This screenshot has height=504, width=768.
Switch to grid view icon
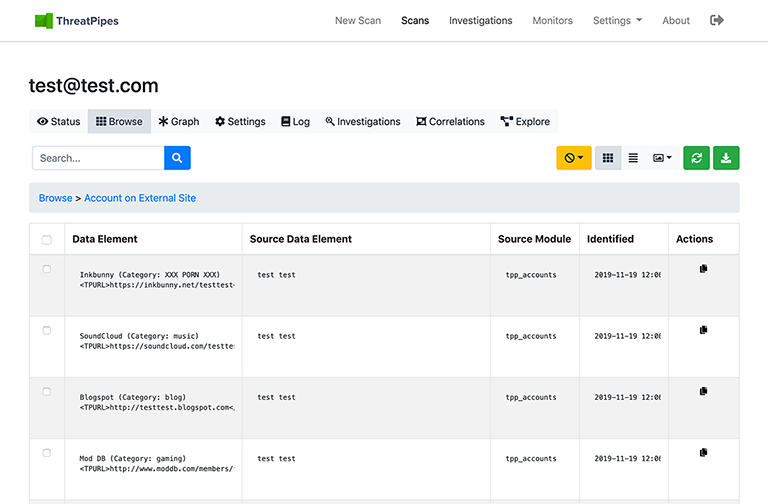(608, 158)
